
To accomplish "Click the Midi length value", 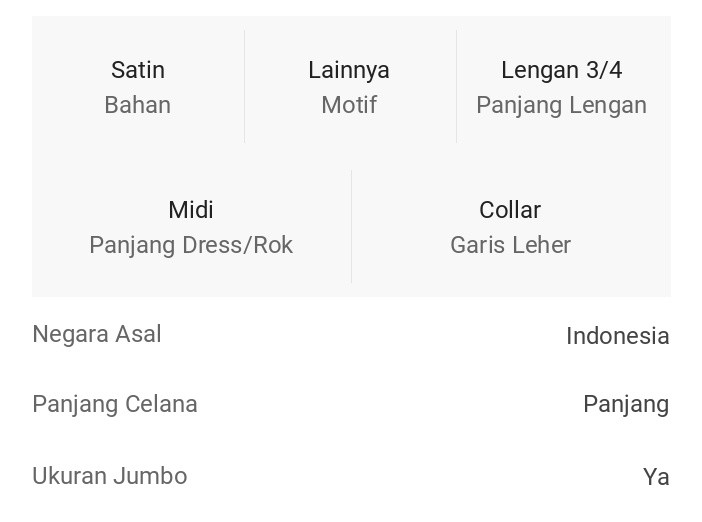I will tap(191, 210).
